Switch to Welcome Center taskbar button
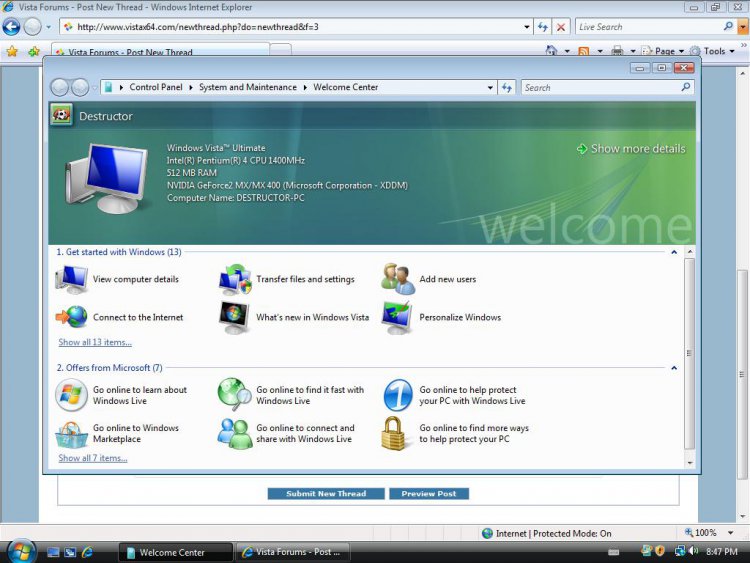This screenshot has width=750, height=563. tap(175, 552)
